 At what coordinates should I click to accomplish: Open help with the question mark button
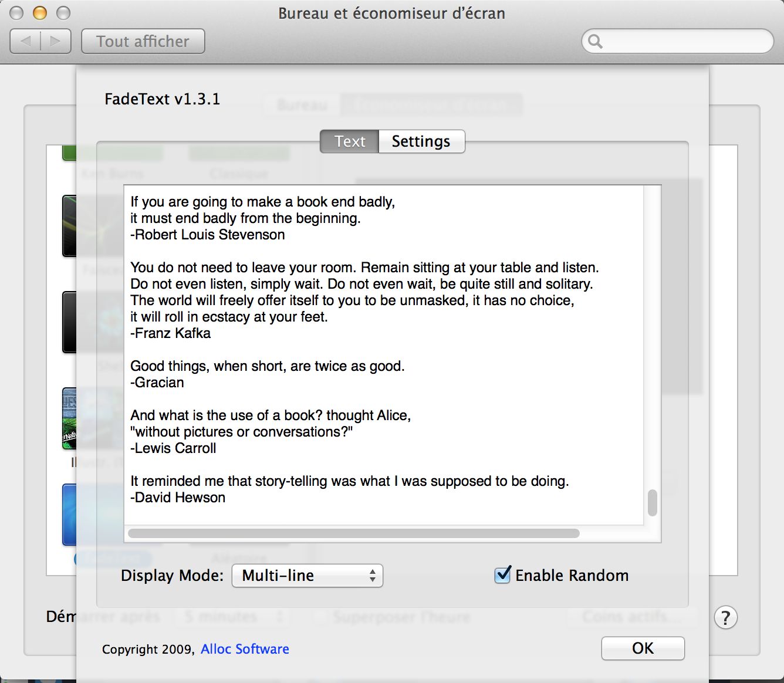(725, 617)
